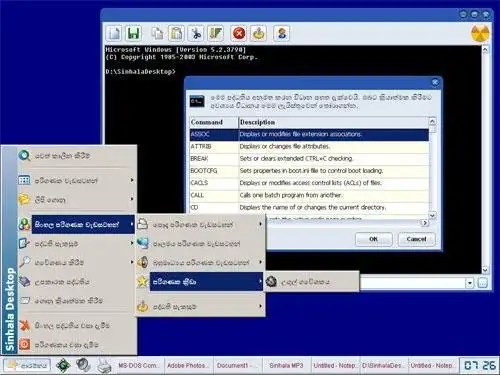Image resolution: width=500 pixels, height=375 pixels.
Task: Click the copy pages toolbar icon
Action: point(157,33)
